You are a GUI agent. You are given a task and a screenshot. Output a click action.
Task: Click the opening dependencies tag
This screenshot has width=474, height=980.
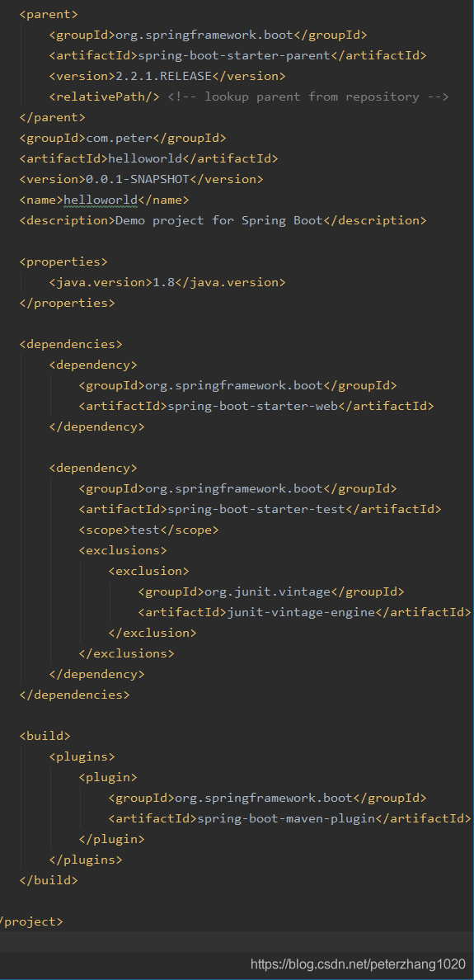tap(71, 344)
